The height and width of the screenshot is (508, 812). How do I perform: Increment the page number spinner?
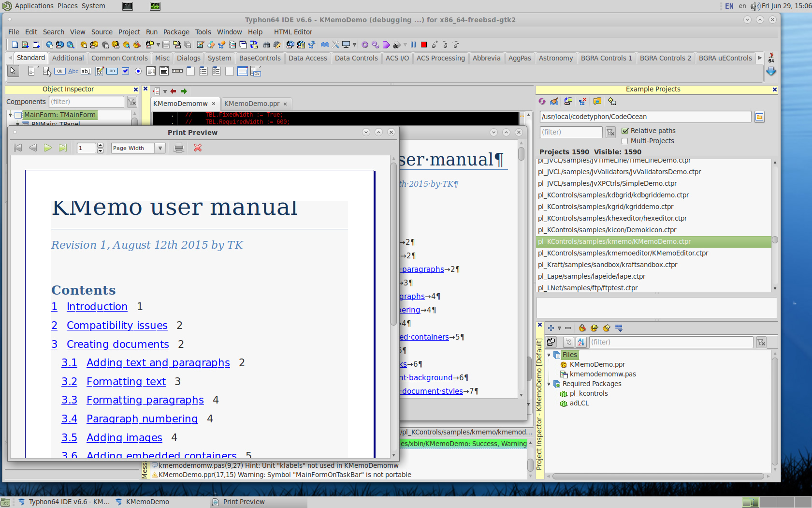pos(101,146)
